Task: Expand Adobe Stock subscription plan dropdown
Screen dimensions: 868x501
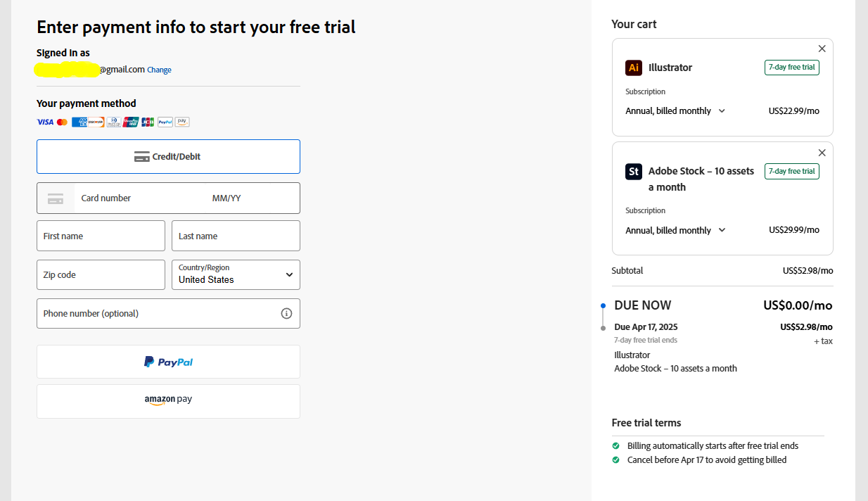Action: [675, 231]
